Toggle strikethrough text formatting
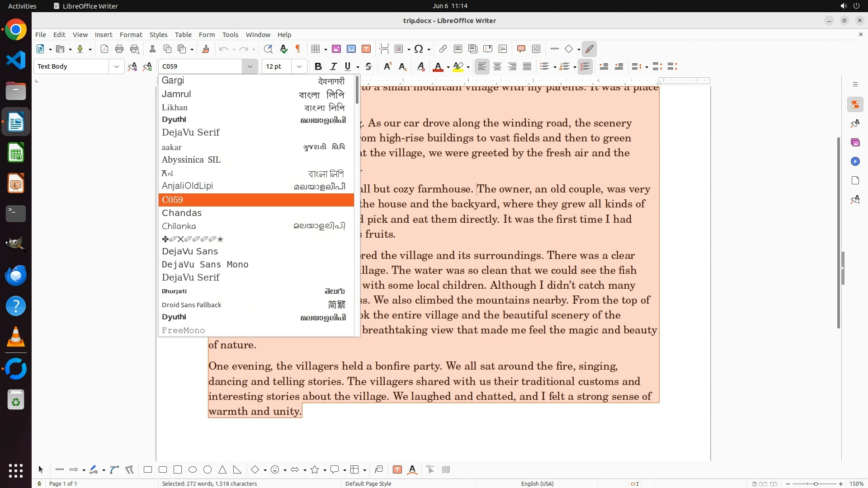Screen dimensions: 868x488 click(368, 66)
